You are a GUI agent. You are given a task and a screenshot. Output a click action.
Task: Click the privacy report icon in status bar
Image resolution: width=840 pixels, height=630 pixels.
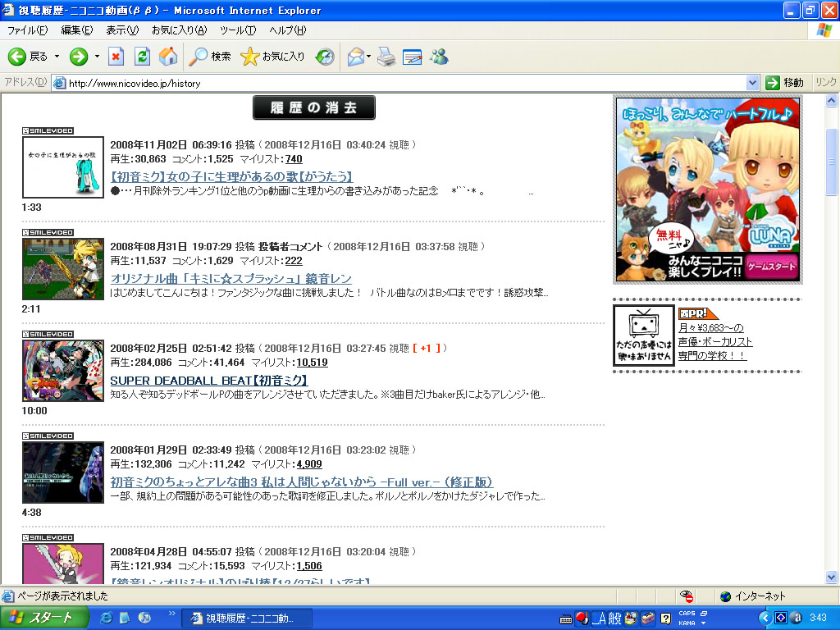pos(687,596)
